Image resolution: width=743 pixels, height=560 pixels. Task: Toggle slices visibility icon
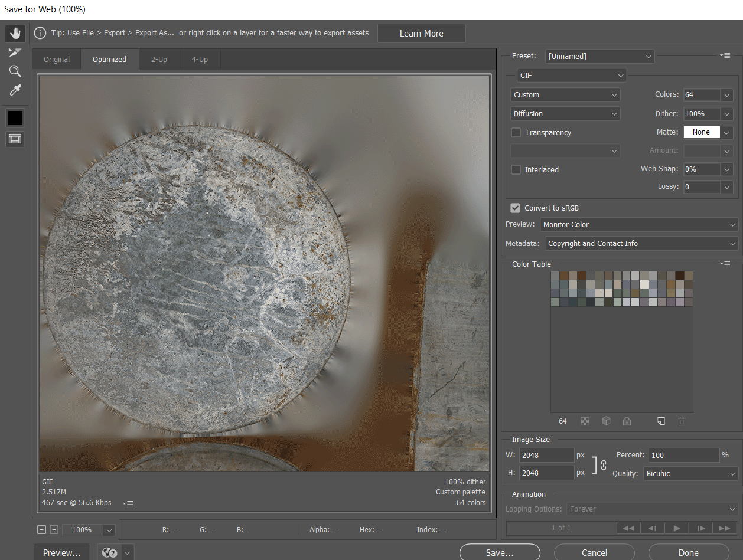15,139
